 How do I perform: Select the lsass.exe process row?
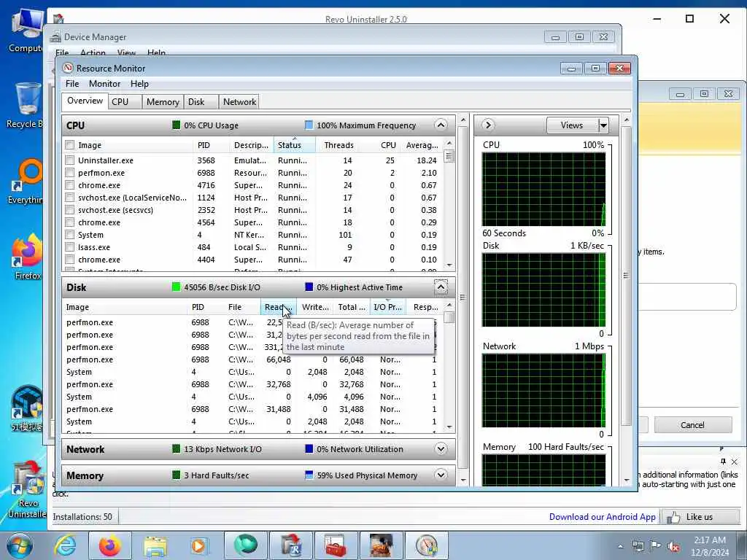click(252, 247)
